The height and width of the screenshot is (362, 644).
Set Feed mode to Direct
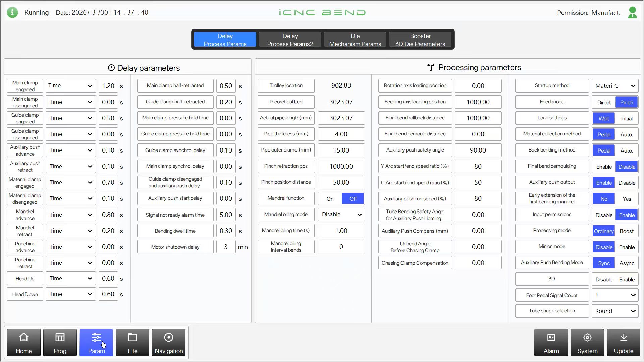tap(604, 102)
